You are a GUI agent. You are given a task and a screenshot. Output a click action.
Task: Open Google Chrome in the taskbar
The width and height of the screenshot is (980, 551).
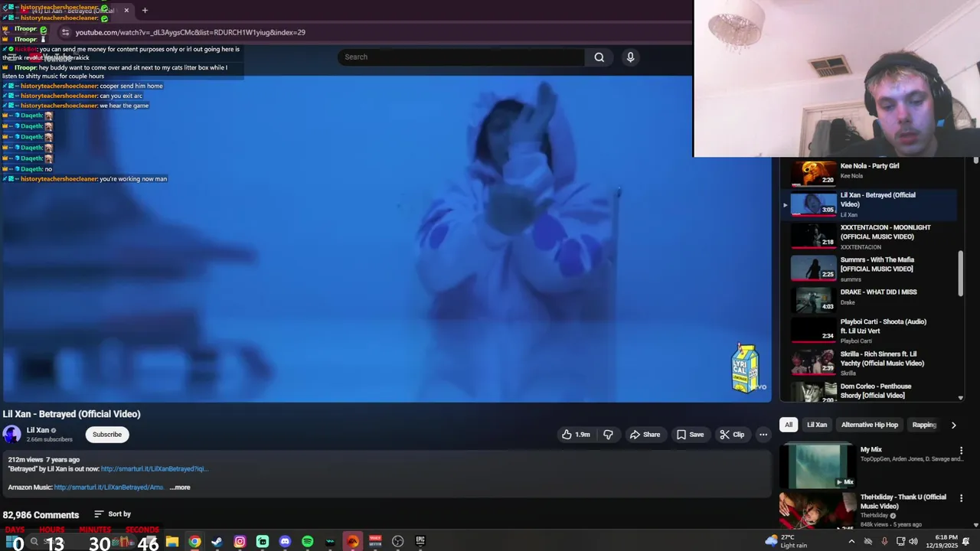pos(195,542)
